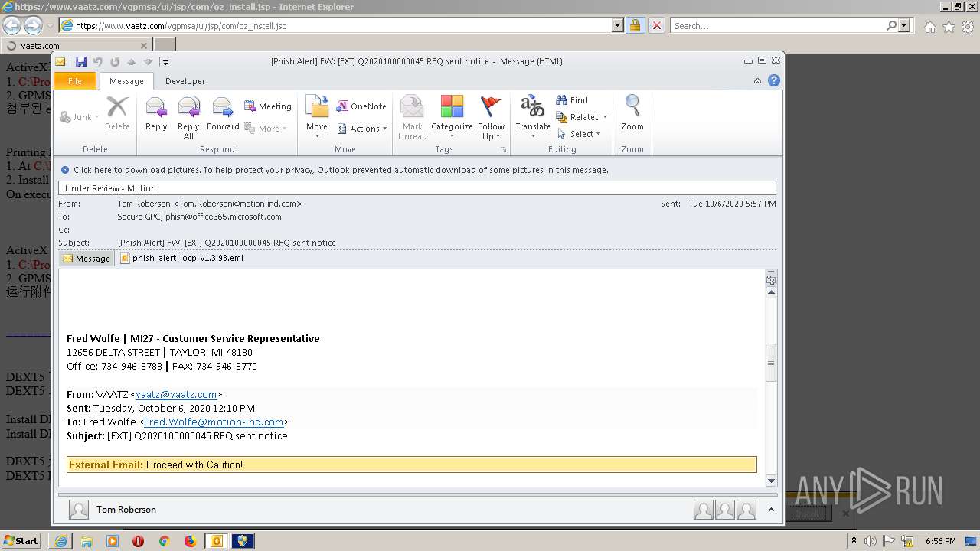
Task: Open Outlook Help question mark
Action: 774,80
